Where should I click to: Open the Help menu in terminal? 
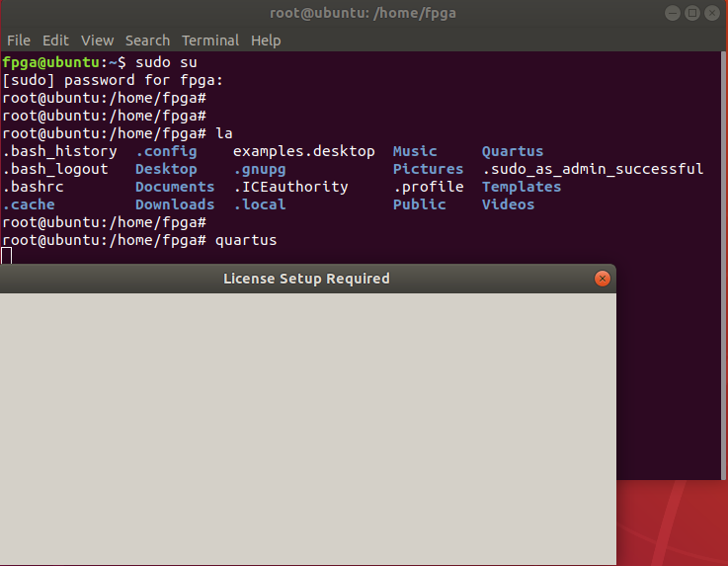(266, 40)
